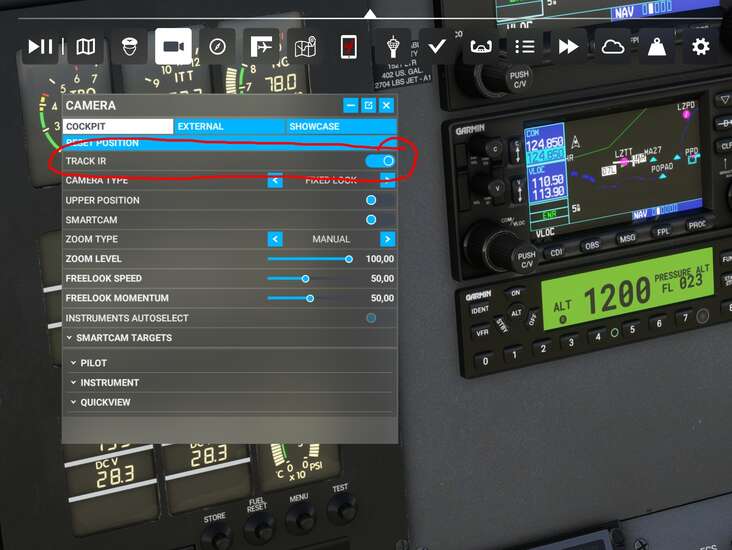Click the Freelook Speed slider
The image size is (732, 550).
[x=306, y=279]
